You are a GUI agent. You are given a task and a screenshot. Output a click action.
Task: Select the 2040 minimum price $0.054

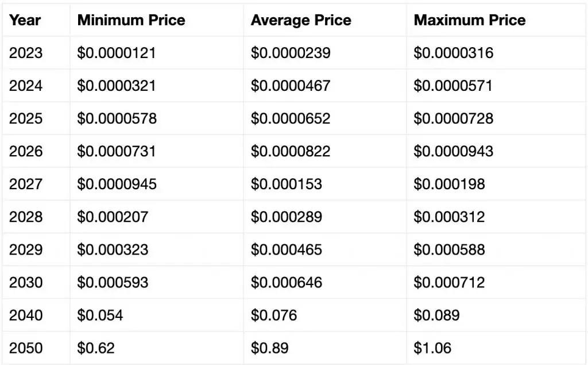tap(100, 316)
